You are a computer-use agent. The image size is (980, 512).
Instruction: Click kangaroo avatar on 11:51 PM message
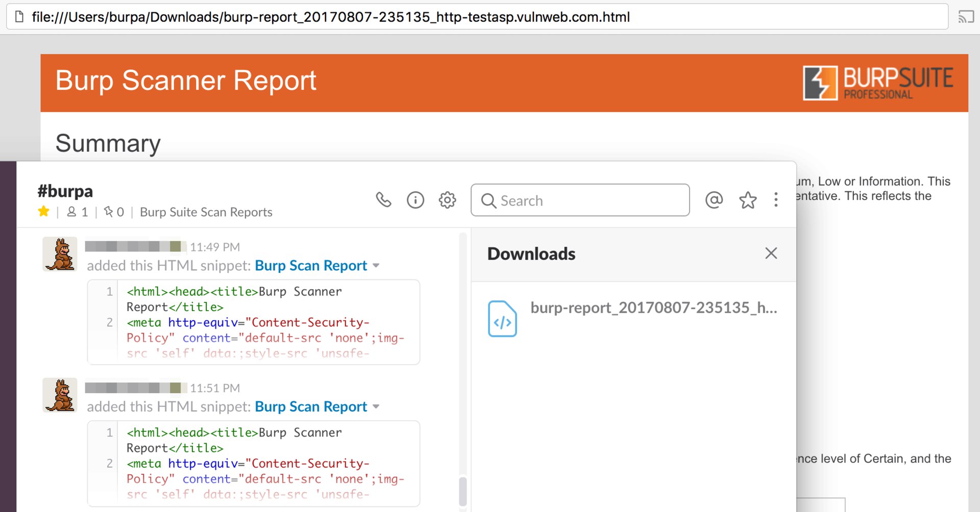pos(60,395)
